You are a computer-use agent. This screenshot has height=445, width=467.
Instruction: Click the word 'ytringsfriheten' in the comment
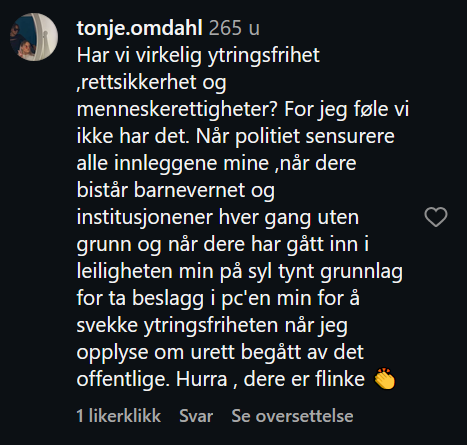(211, 325)
